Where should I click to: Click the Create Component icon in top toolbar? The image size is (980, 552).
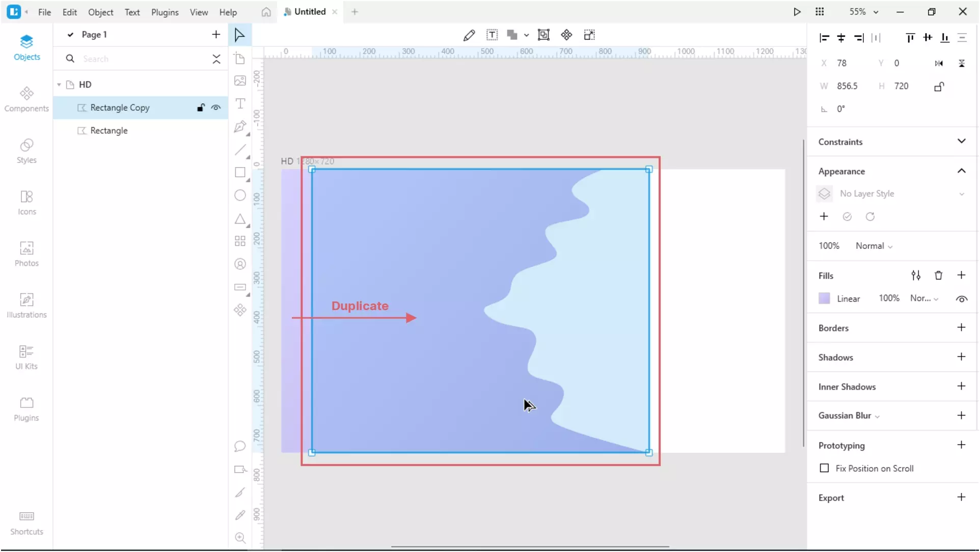566,35
